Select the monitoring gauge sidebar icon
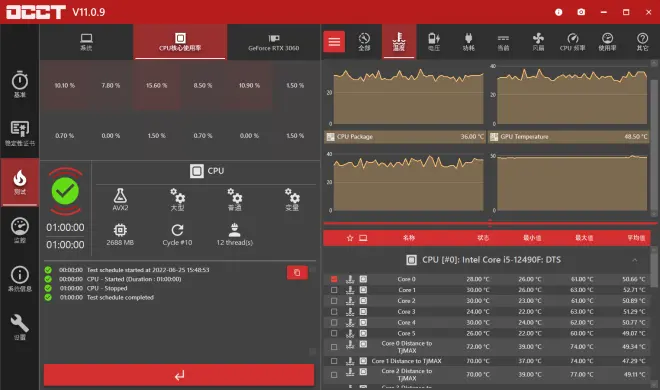Screen dimensions: 660x390 [x=20, y=230]
